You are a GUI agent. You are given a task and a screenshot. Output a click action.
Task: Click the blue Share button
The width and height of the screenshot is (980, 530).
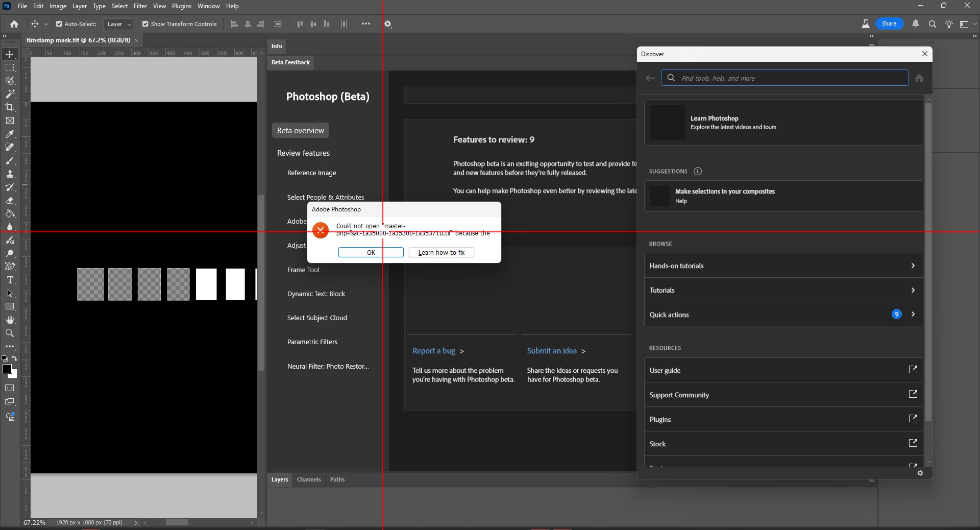point(889,24)
